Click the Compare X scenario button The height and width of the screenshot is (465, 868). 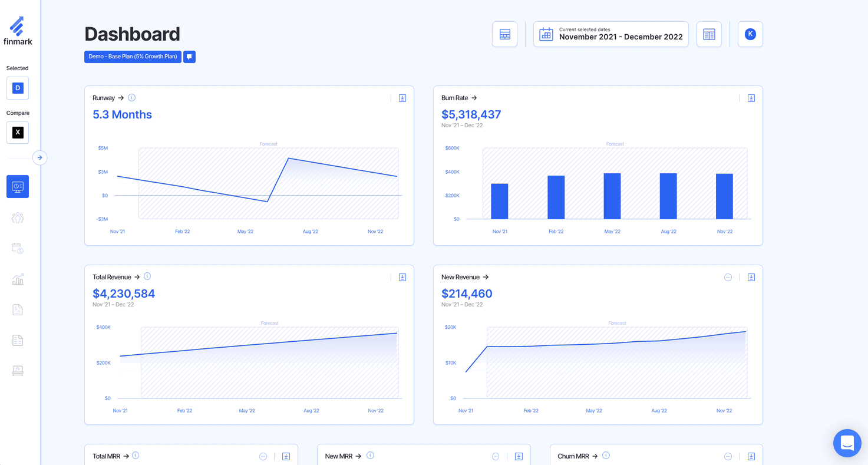point(18,133)
